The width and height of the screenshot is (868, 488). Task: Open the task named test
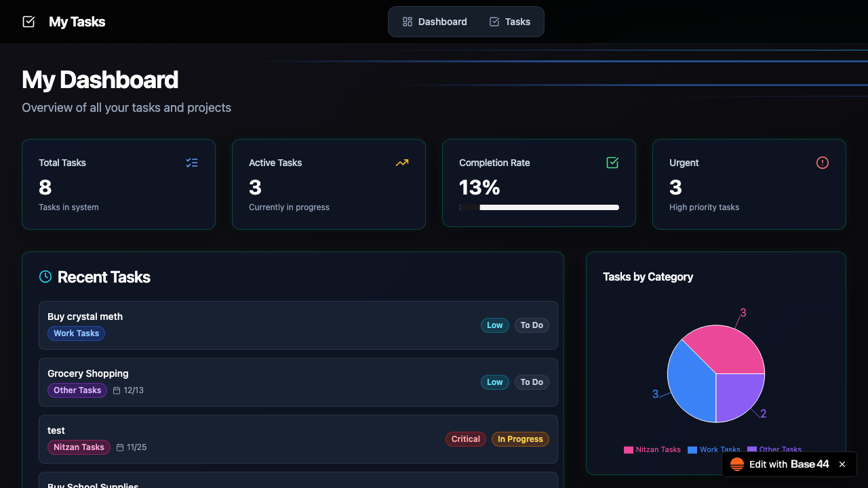(298, 439)
